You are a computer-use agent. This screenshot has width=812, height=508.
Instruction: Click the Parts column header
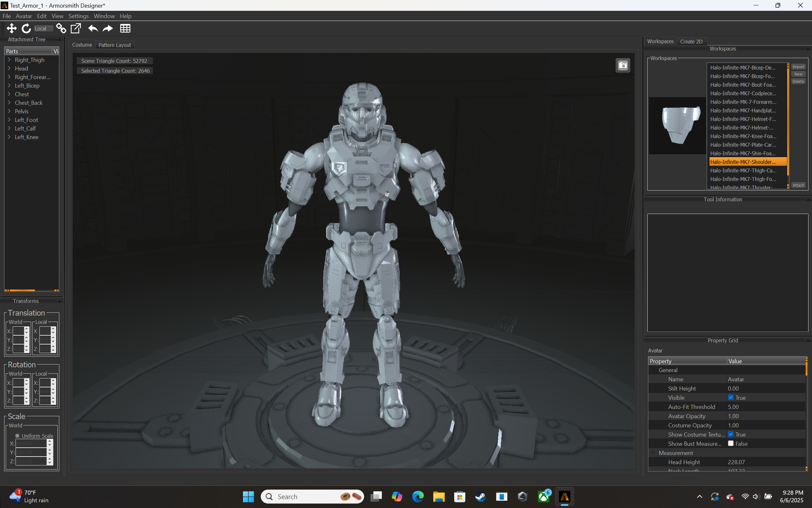(29, 51)
